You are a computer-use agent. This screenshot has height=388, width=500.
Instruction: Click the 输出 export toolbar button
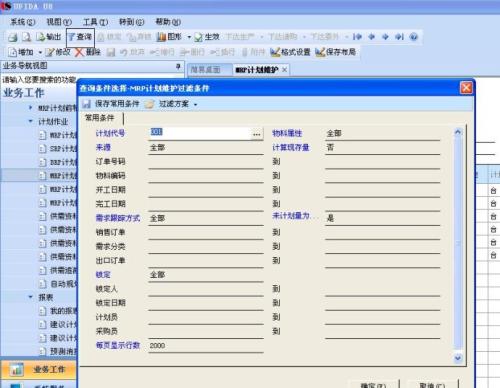48,37
